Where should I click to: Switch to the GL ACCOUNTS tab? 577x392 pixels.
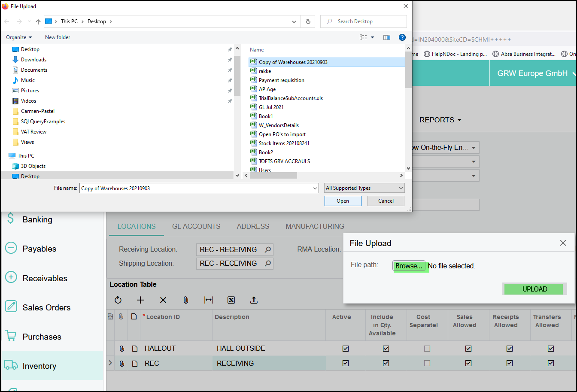click(196, 226)
